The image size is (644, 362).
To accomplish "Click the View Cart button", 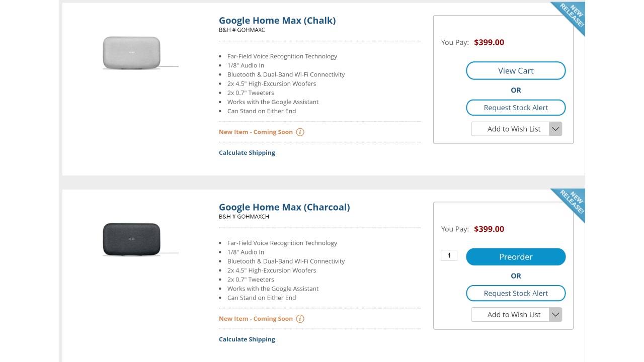I will pyautogui.click(x=516, y=71).
